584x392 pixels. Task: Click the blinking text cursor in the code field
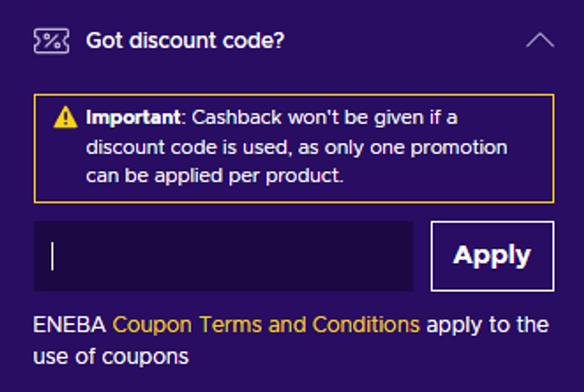53,256
